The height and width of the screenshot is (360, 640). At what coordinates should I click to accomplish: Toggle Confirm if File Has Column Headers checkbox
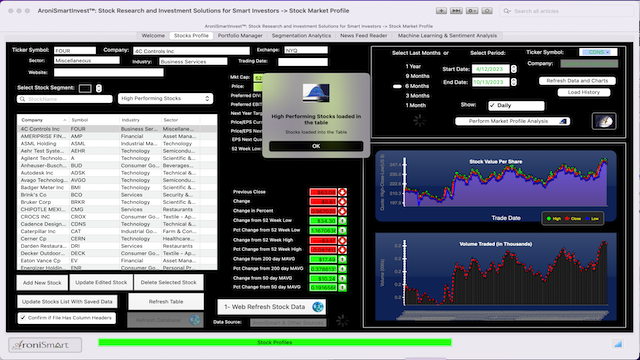point(23,318)
